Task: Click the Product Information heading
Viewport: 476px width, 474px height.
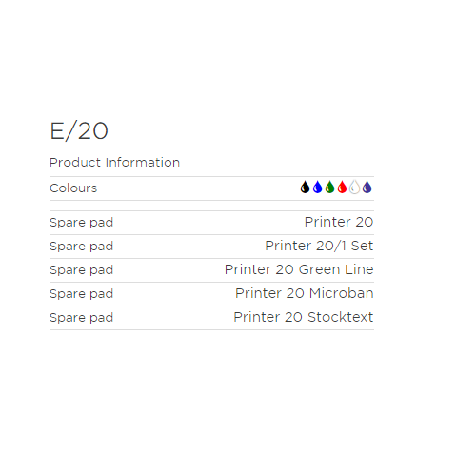Action: point(115,162)
